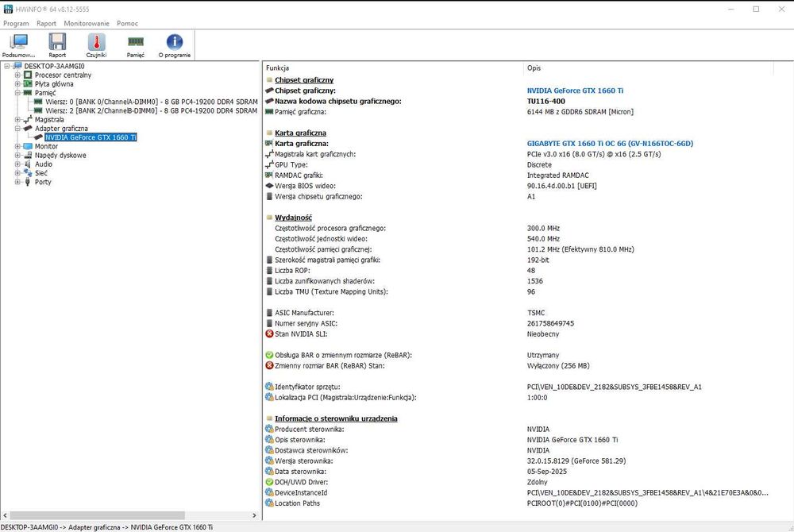794x532 pixels.
Task: Click the gear icon beside Identyfikator sprzętu
Action: tap(269, 387)
